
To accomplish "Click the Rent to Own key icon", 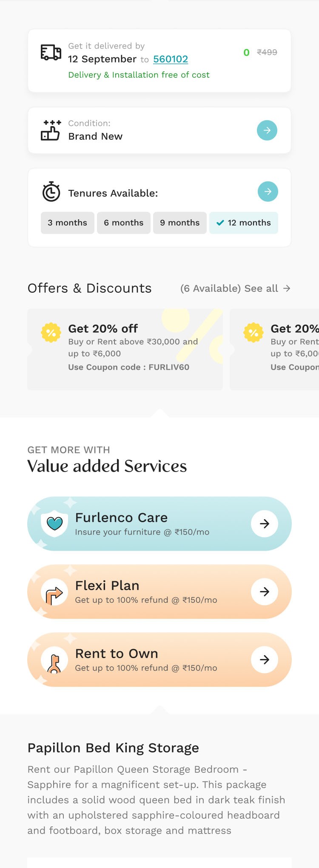I will 54,661.
